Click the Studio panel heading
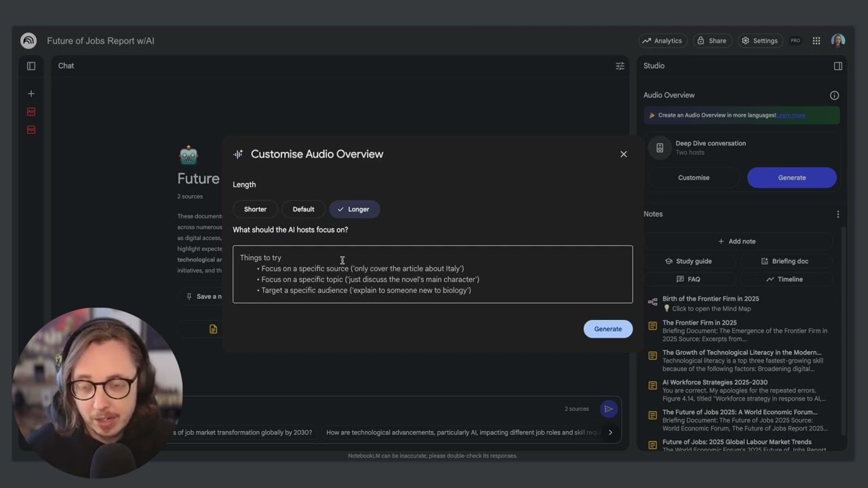The height and width of the screenshot is (488, 868). point(654,66)
